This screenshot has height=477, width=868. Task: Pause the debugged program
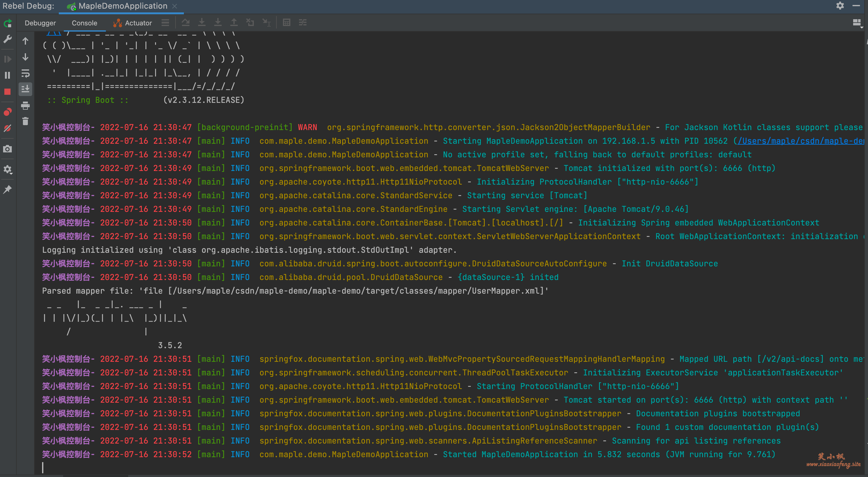pyautogui.click(x=7, y=75)
